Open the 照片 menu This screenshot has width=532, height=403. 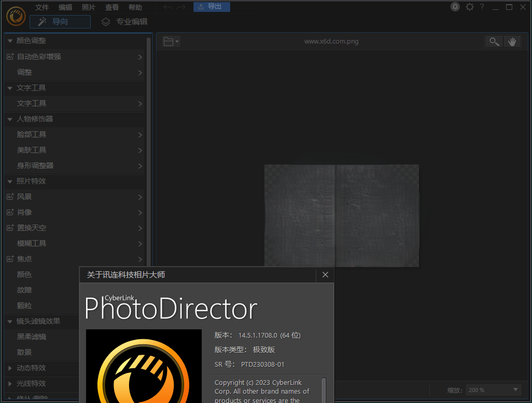coord(89,7)
